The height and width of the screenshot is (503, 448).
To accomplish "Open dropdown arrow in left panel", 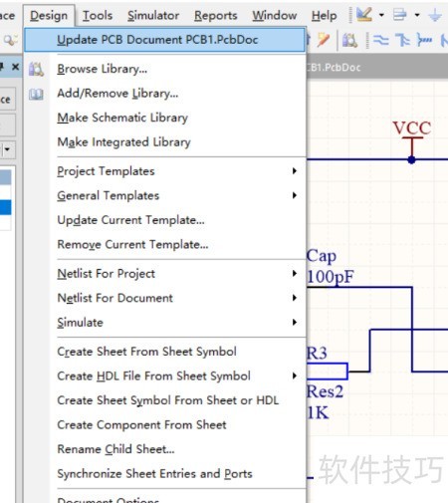I will (x=7, y=149).
